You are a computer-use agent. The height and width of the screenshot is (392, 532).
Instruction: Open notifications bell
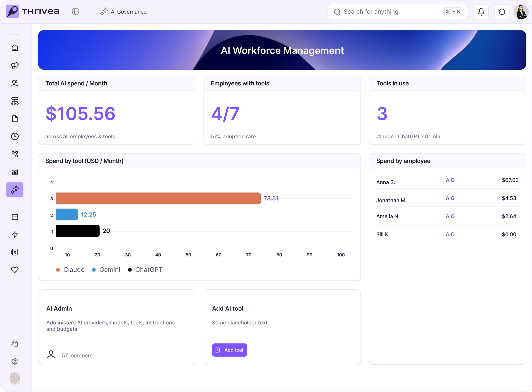click(x=481, y=12)
